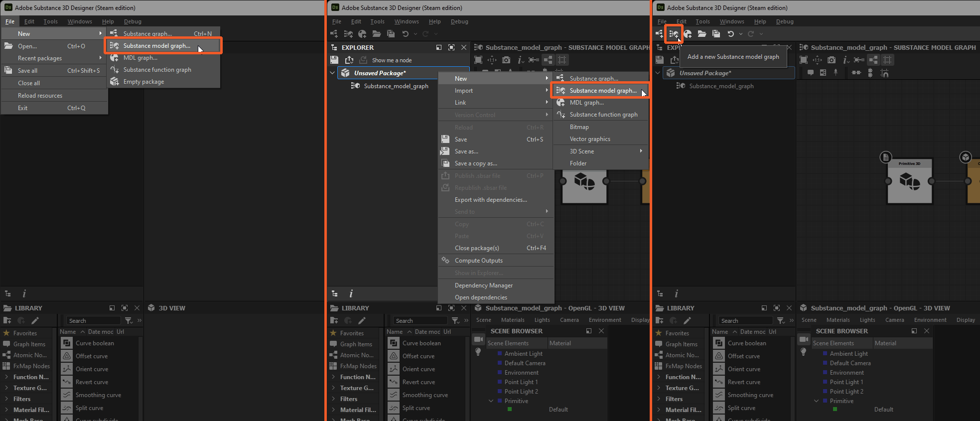Toggle Point Light 1 square in middle Scene Browser

click(x=500, y=382)
